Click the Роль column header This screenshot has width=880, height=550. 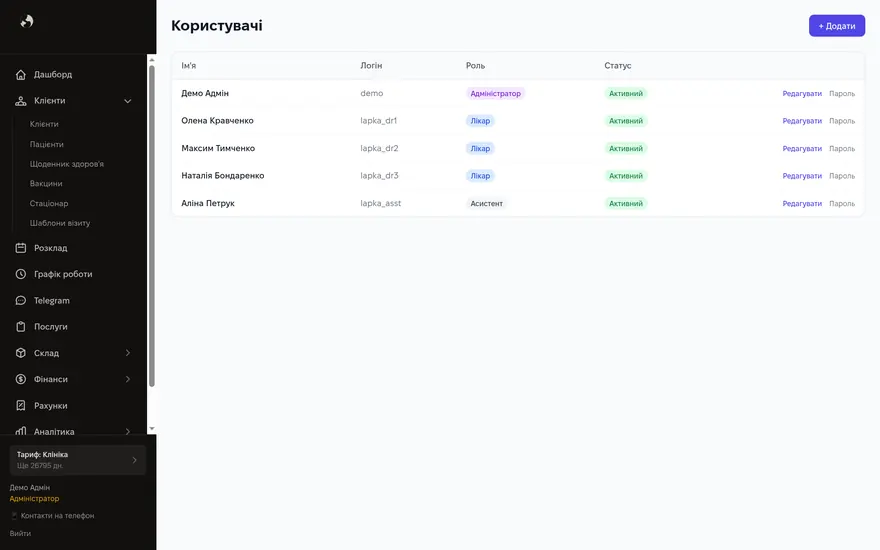[475, 66]
